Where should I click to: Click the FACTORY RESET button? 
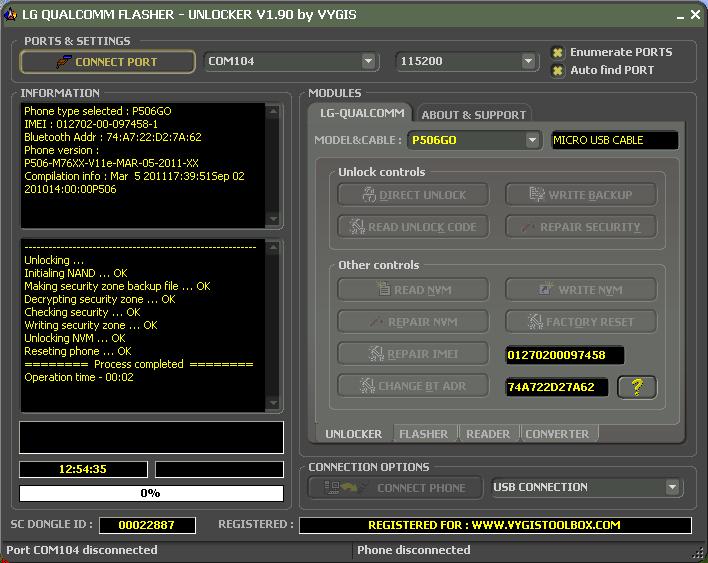point(581,321)
